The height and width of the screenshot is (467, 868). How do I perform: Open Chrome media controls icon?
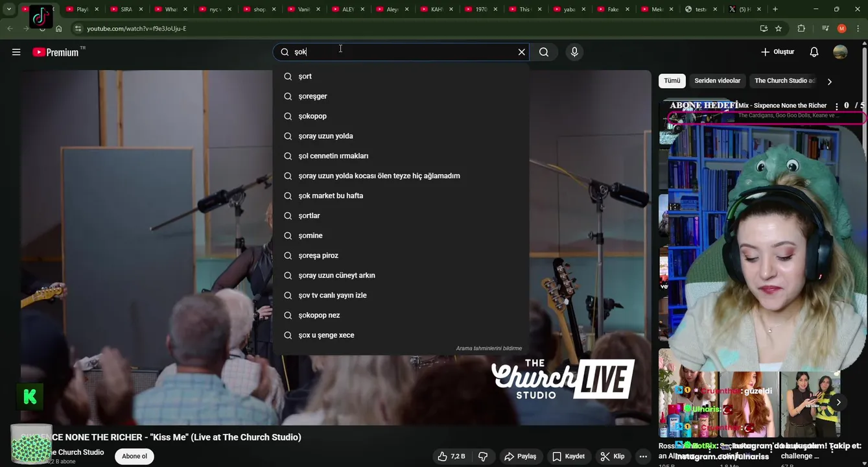[825, 29]
